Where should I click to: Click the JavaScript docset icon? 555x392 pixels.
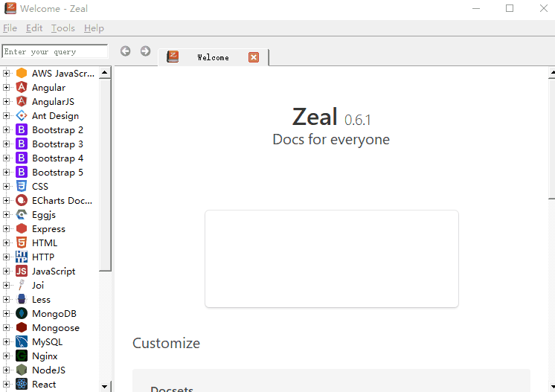tap(22, 271)
